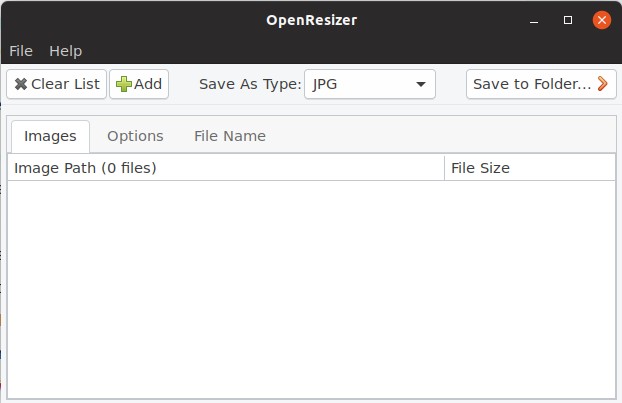Open the File menu

coord(21,51)
